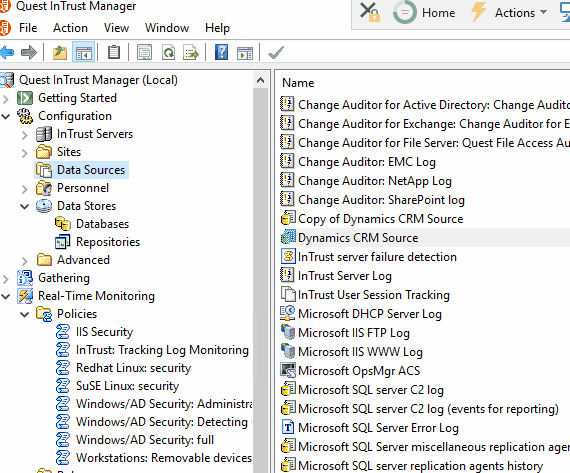
Task: Select InTrust User Session Tracking
Action: click(374, 295)
